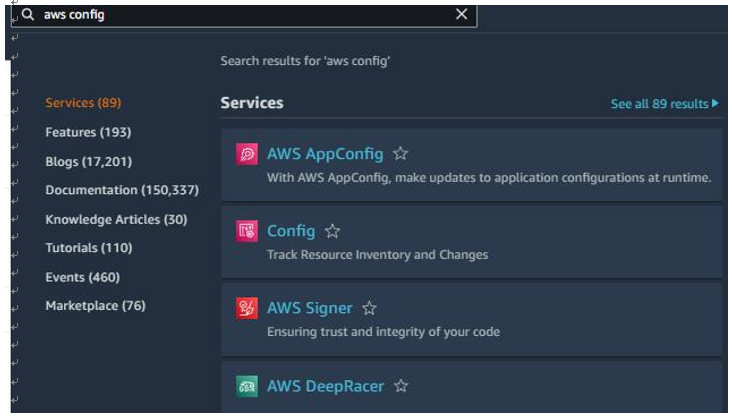Viewport: 732px width, 419px height.
Task: Click "Search results for 'aws config'" text
Action: click(305, 61)
